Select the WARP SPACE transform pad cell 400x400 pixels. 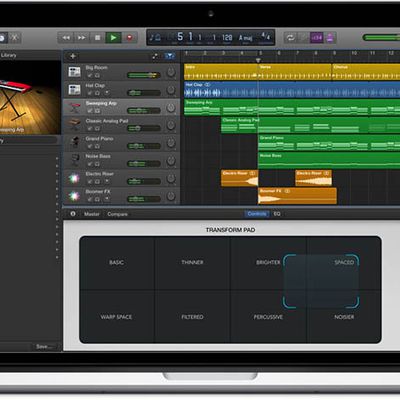point(116,317)
